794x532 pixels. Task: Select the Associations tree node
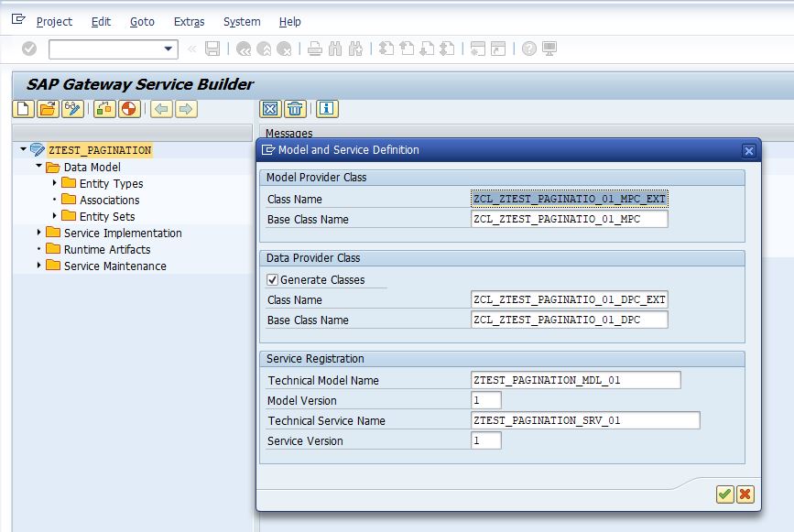(x=109, y=200)
